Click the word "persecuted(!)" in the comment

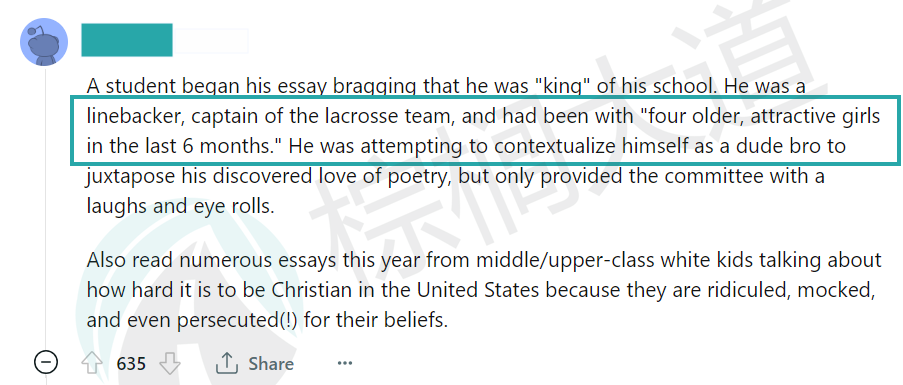(237, 320)
